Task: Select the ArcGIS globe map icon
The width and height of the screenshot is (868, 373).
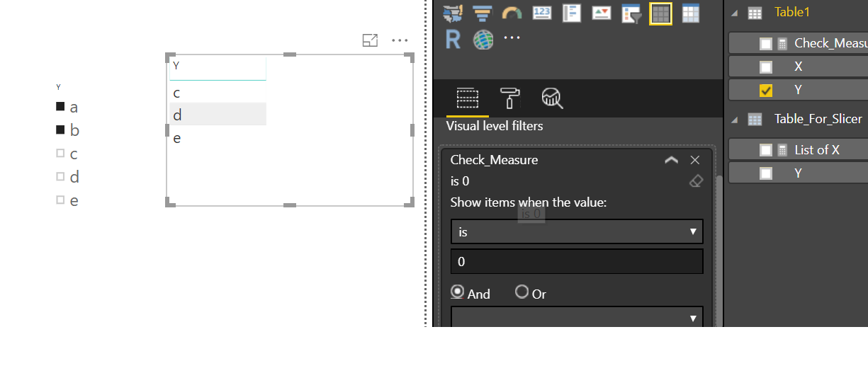Action: 483,40
